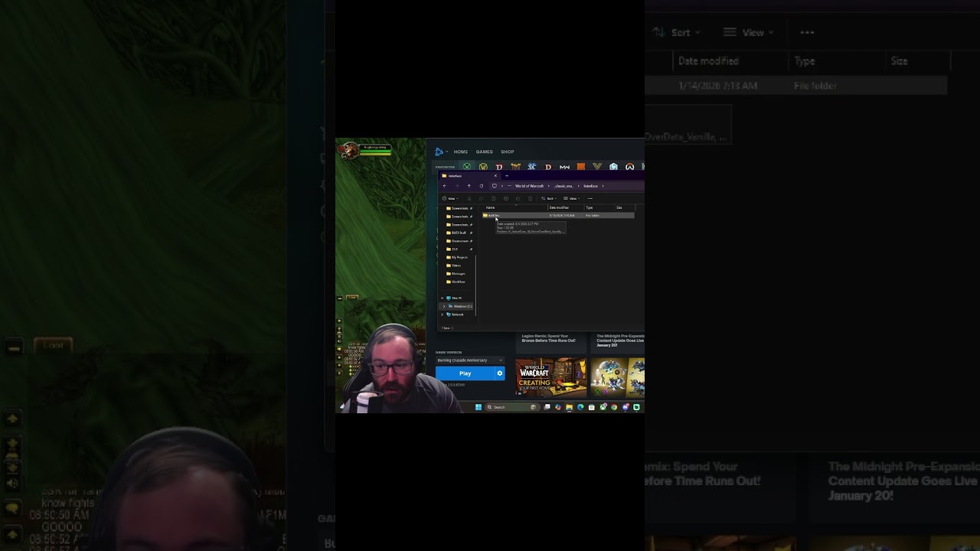Viewport: 980px width, 551px height.
Task: Open the GAMES tab in Battle.net
Action: [x=485, y=152]
